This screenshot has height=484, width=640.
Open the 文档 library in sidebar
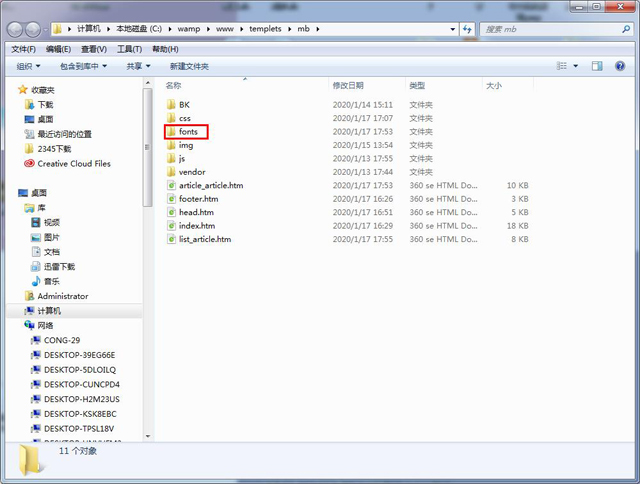click(x=45, y=252)
